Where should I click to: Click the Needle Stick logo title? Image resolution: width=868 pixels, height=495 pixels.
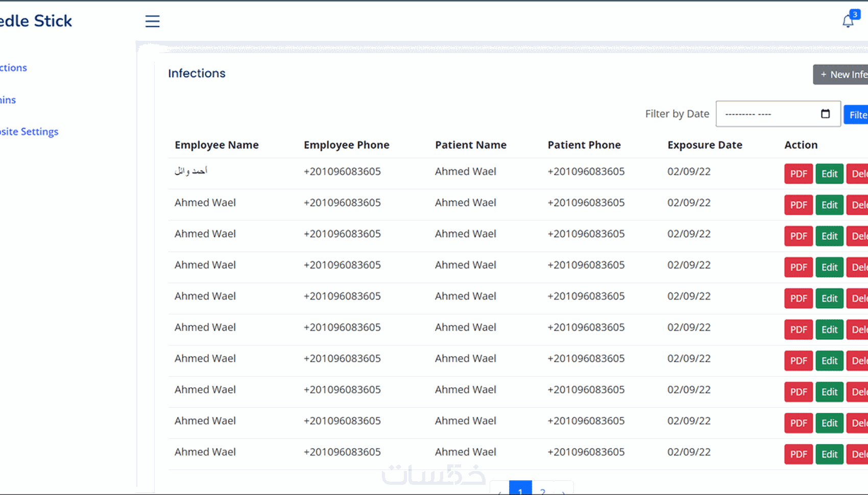tap(36, 21)
